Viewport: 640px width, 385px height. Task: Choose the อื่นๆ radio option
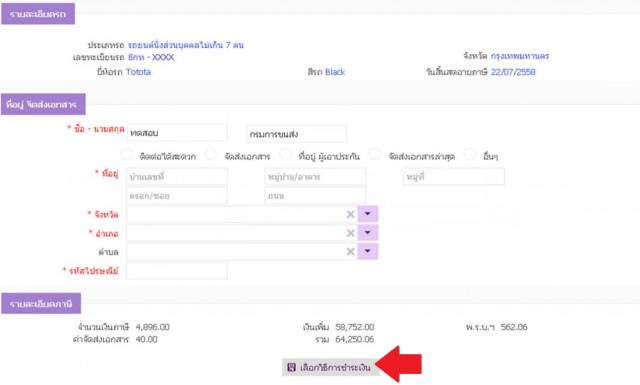(470, 155)
